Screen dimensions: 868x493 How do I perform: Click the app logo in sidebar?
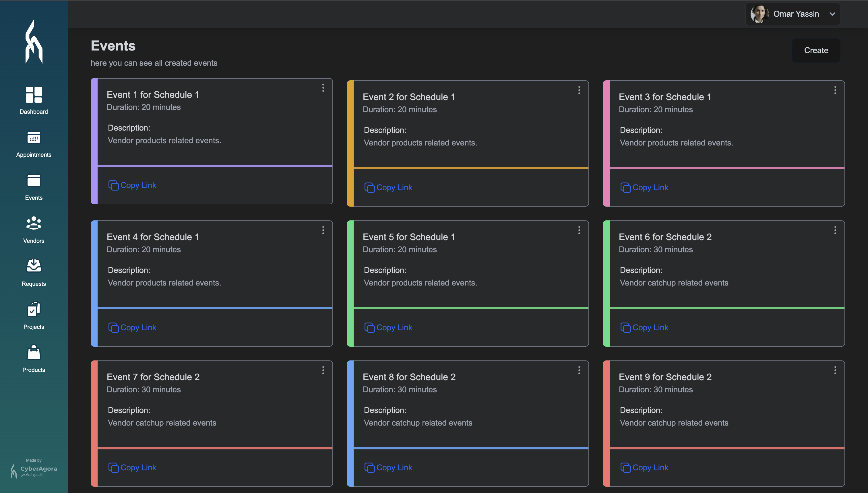(x=34, y=41)
